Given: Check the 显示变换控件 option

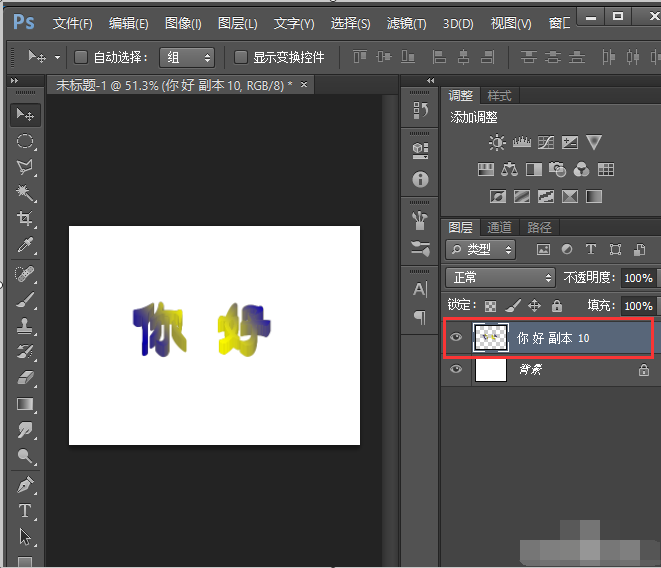Looking at the screenshot, I should (x=241, y=57).
